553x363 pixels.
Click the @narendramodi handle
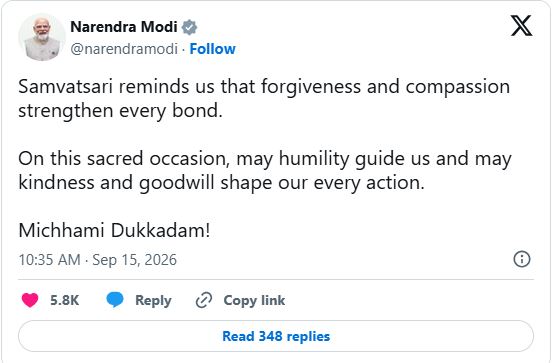point(124,49)
